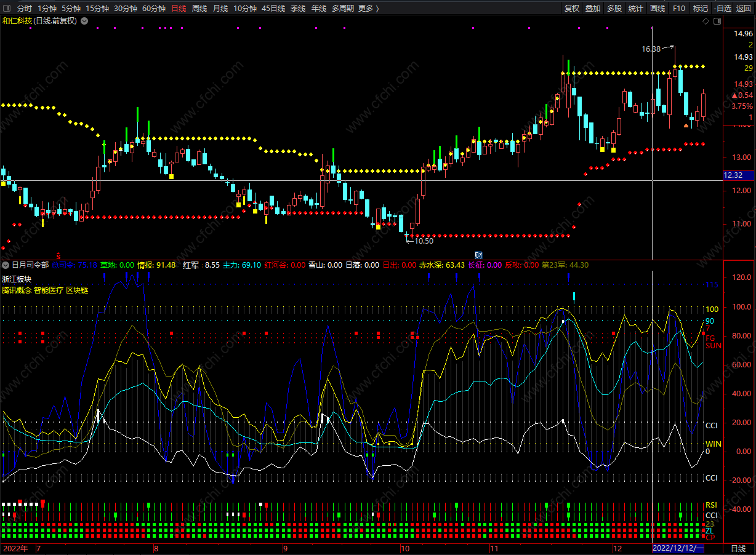Click the 返回 back button
Screen dimensions: 756x555
click(743, 9)
